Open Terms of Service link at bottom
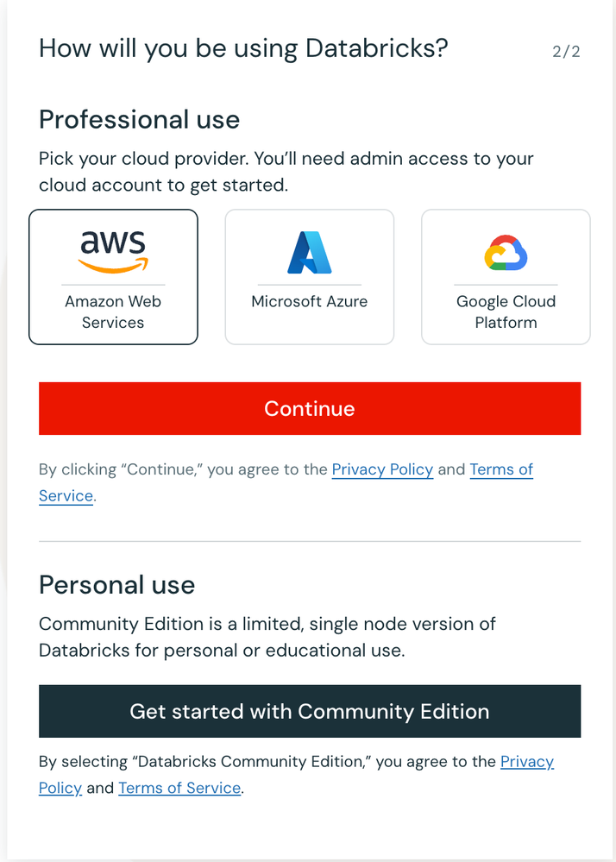The width and height of the screenshot is (616, 862). point(179,788)
